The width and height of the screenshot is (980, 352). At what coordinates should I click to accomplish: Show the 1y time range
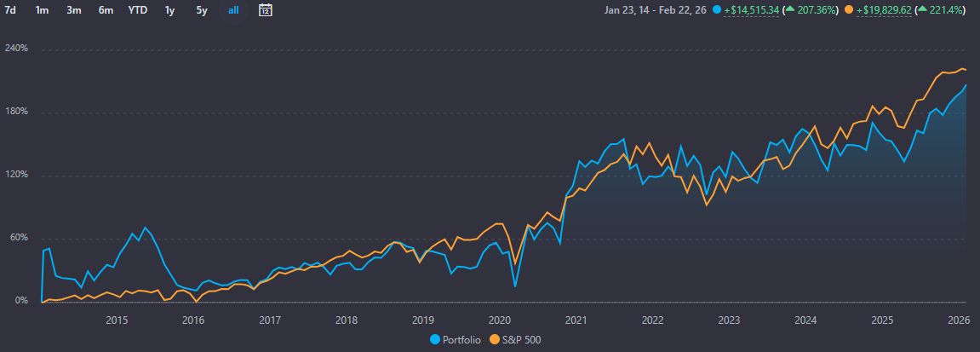click(x=170, y=10)
